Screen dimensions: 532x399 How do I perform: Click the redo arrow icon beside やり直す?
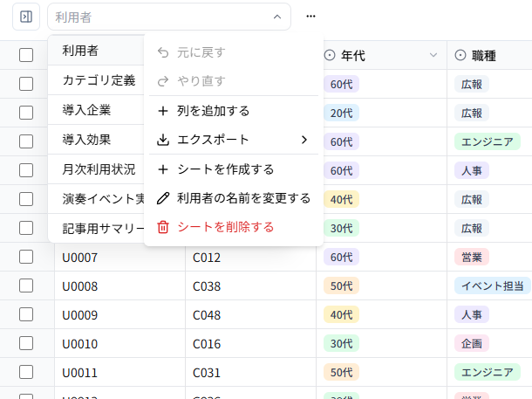pos(163,81)
